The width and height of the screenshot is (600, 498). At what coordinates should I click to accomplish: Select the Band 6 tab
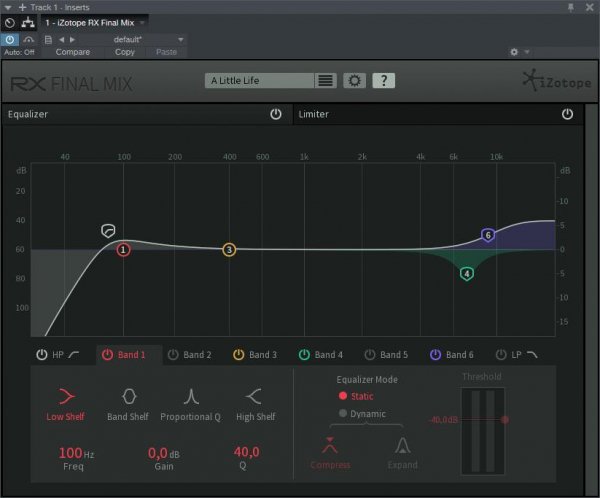pyautogui.click(x=460, y=355)
